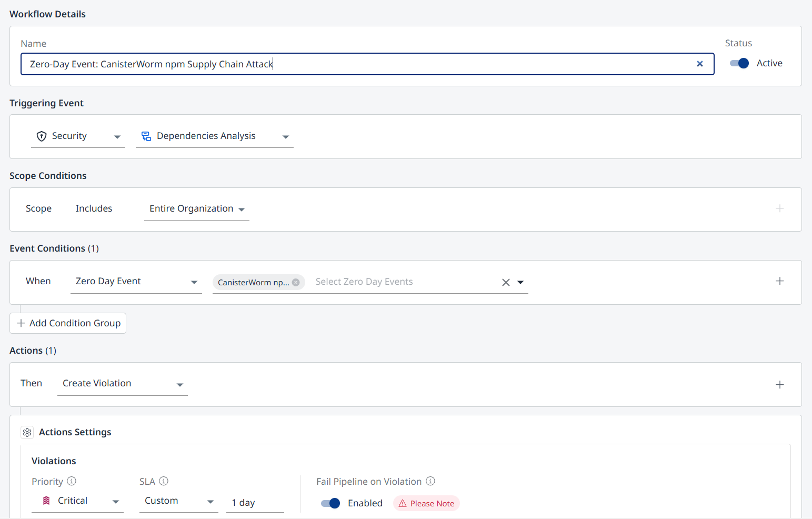This screenshot has width=812, height=519.
Task: Show info about Fail Pipeline on Violation
Action: 430,481
